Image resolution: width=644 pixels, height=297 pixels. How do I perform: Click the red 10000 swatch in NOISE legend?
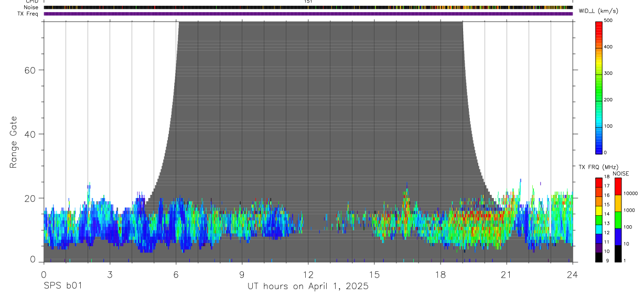(x=618, y=186)
